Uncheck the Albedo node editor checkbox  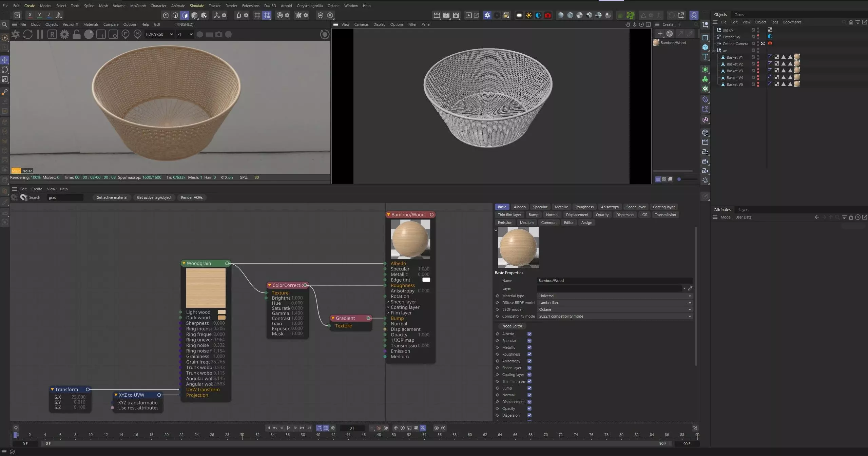coord(529,334)
